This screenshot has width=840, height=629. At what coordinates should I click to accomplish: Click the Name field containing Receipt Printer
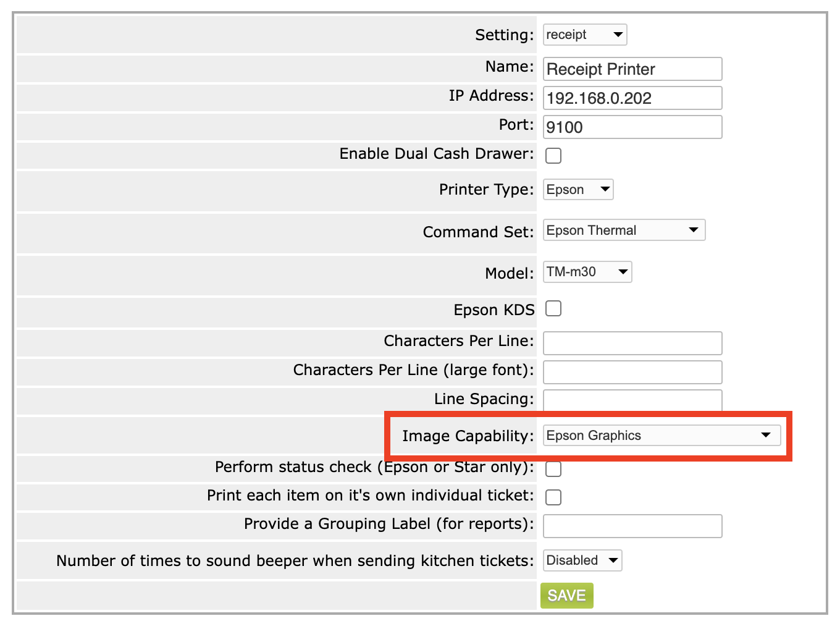(632, 69)
